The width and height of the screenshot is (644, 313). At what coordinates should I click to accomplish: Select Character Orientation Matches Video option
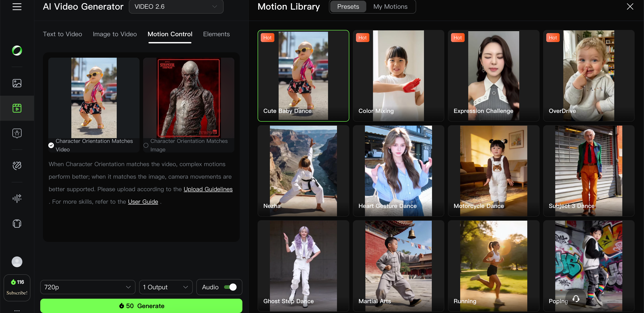click(x=51, y=145)
